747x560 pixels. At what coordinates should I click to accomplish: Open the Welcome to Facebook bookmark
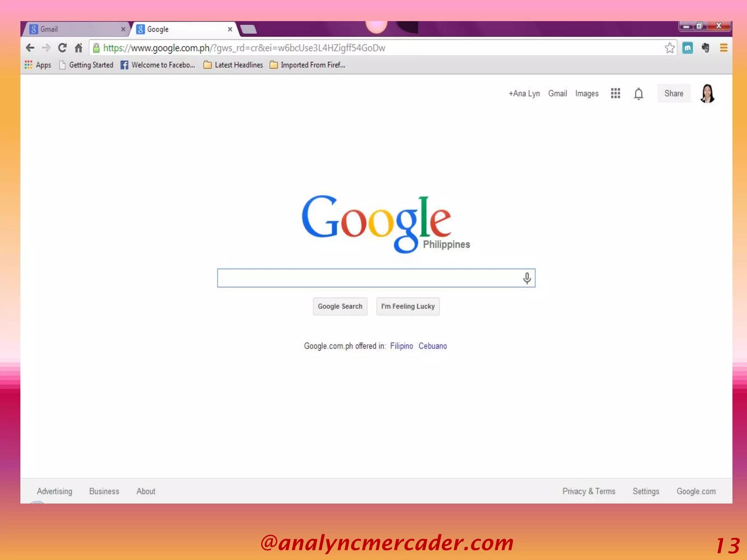click(x=158, y=65)
